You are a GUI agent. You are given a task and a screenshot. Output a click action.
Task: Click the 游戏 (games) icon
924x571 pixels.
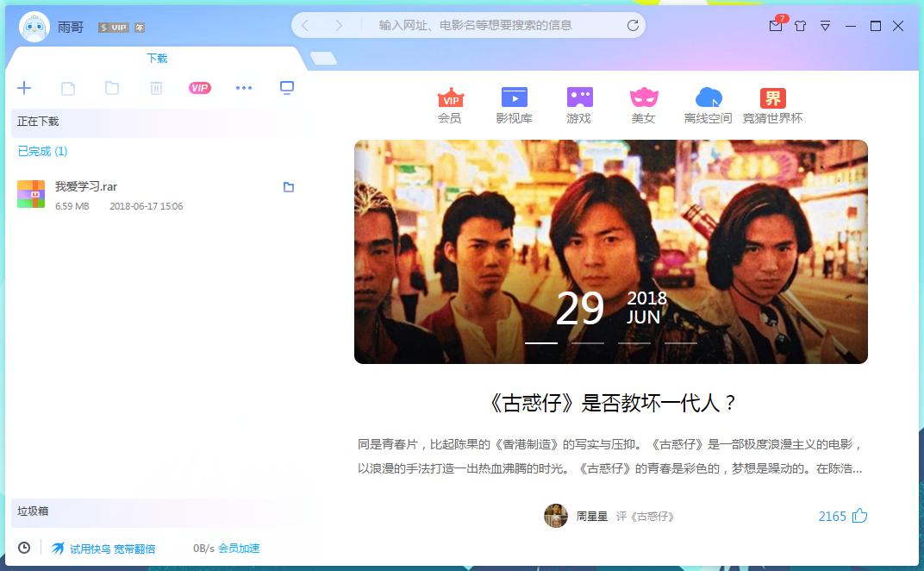pyautogui.click(x=578, y=102)
